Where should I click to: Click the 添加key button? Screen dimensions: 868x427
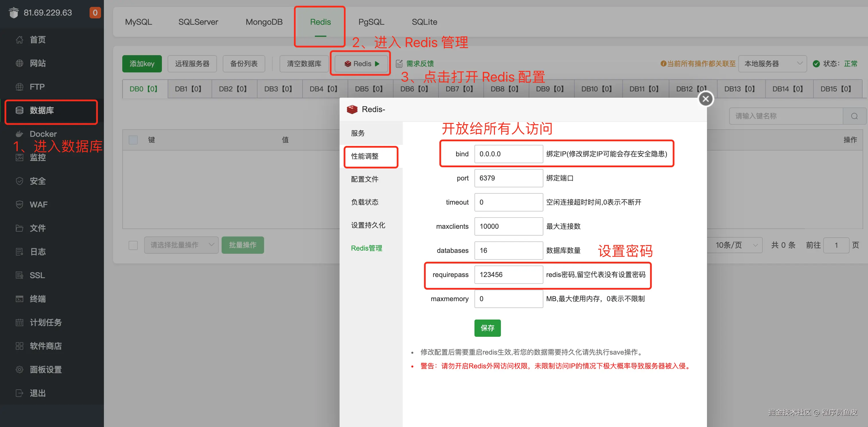tap(142, 64)
